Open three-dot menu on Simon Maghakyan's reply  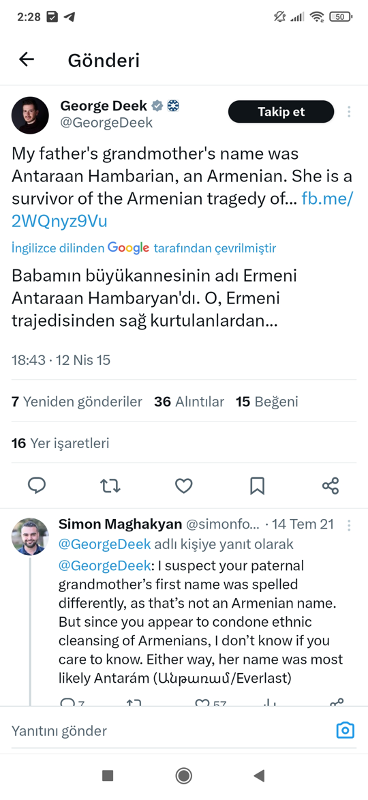click(349, 524)
